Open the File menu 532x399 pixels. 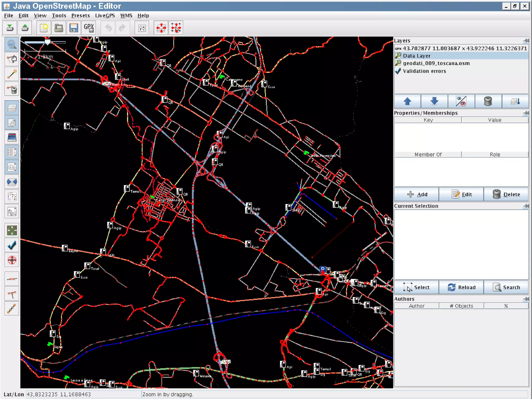click(x=9, y=16)
